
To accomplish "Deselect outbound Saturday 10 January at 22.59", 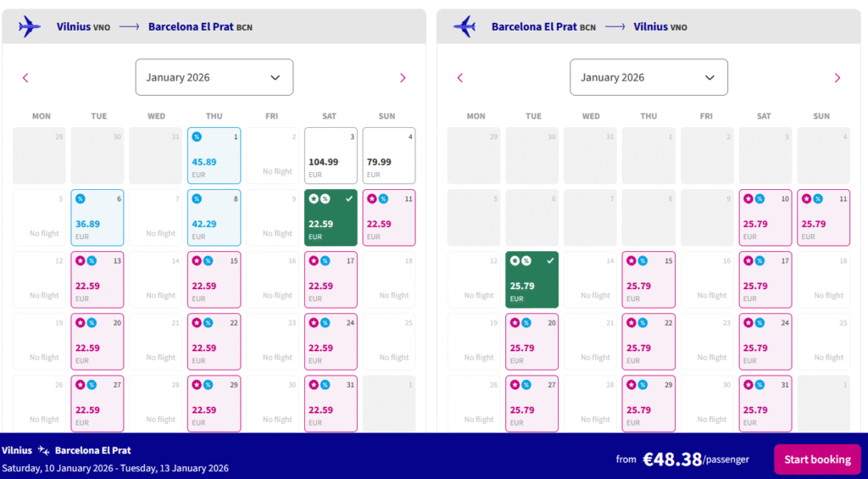I will coord(331,218).
